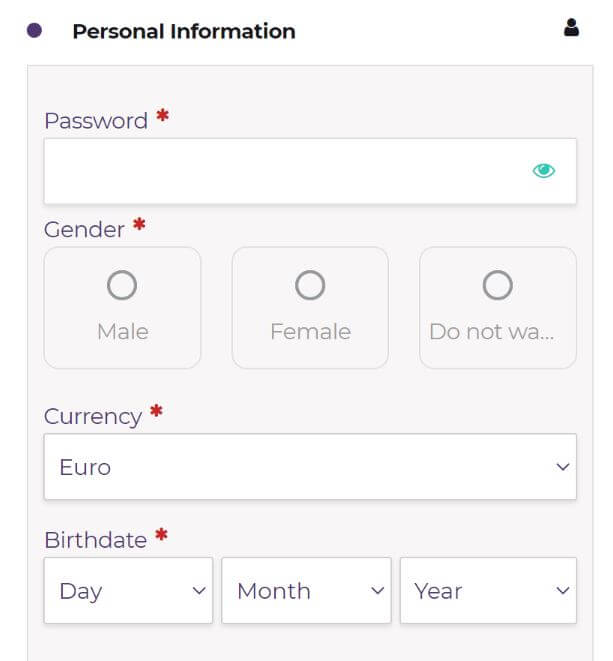Open the birthdate Day dropdown

pyautogui.click(x=128, y=591)
